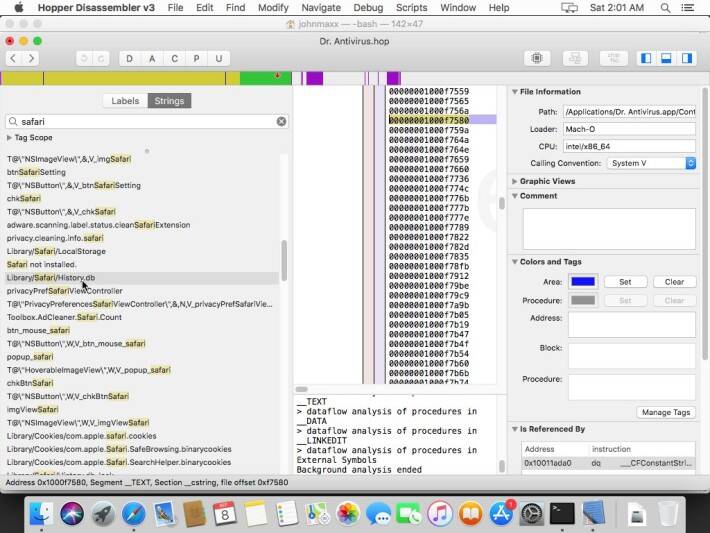Click Clear button for Area color

(674, 282)
